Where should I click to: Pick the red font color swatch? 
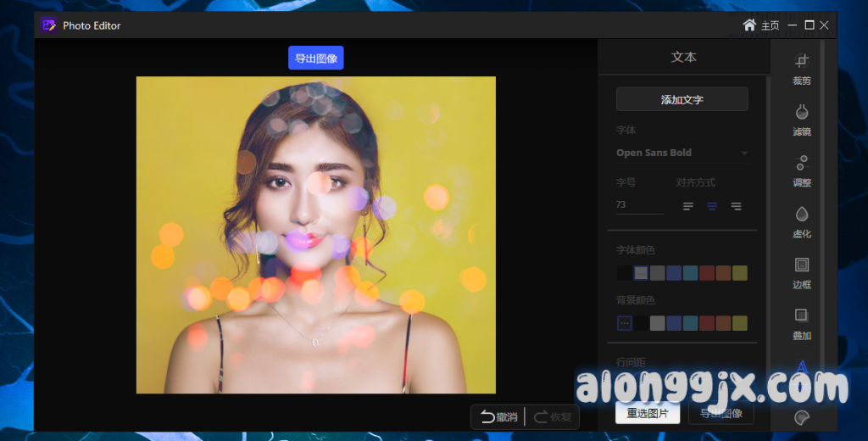[707, 273]
